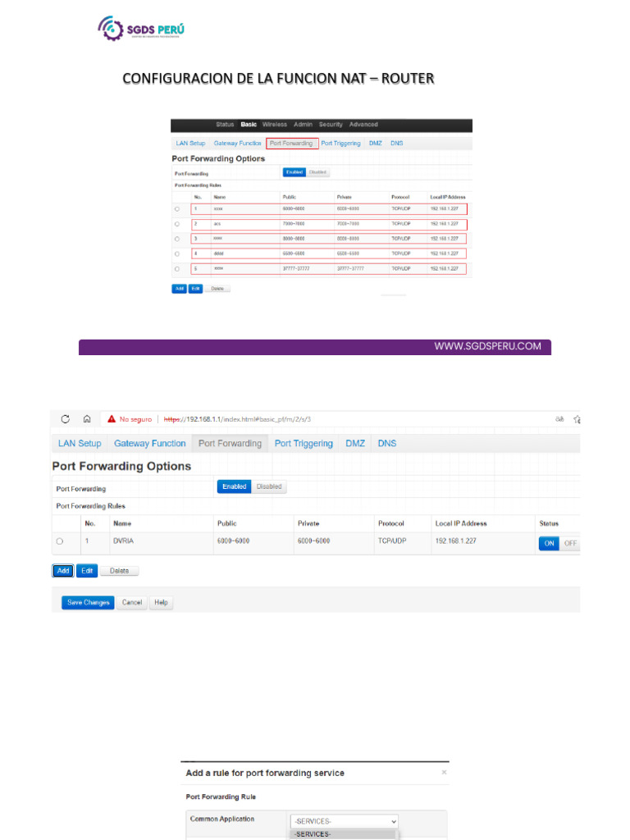Image resolution: width=630 pixels, height=840 pixels.
Task: Open the DMZ tab below the address bar
Action: tap(355, 443)
